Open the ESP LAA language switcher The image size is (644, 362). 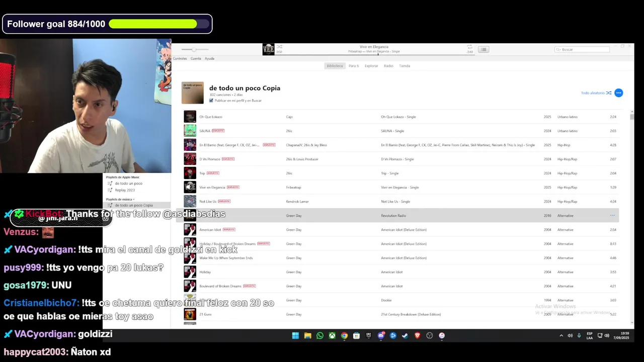(x=590, y=336)
